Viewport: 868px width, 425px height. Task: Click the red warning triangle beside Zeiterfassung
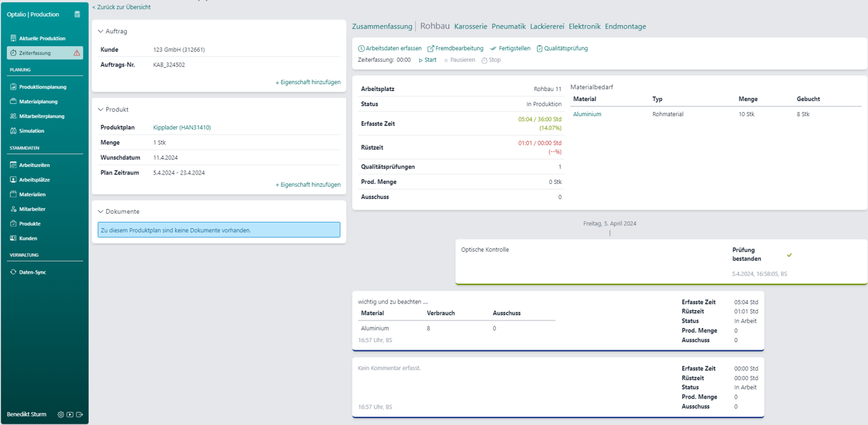click(77, 53)
